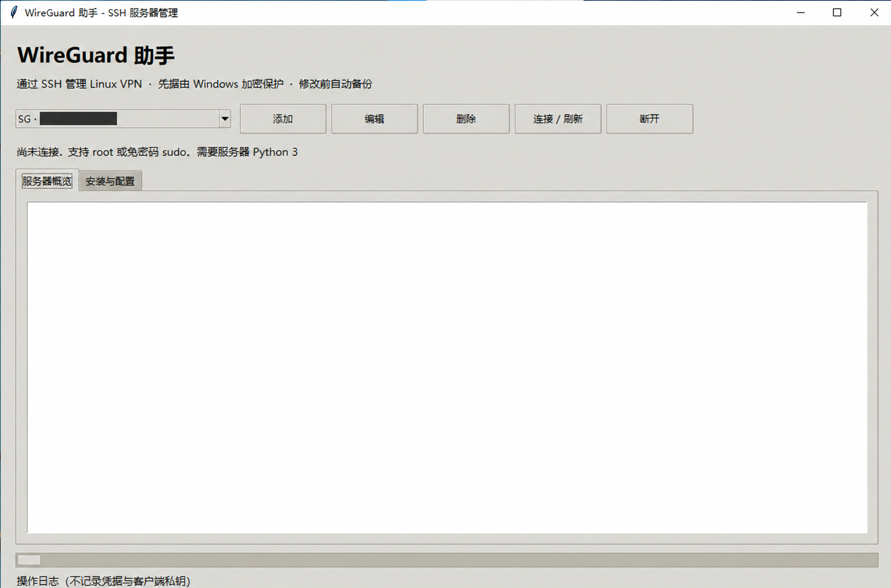Connect using the 连接 / 刷新 button
The height and width of the screenshot is (588, 891).
[558, 119]
